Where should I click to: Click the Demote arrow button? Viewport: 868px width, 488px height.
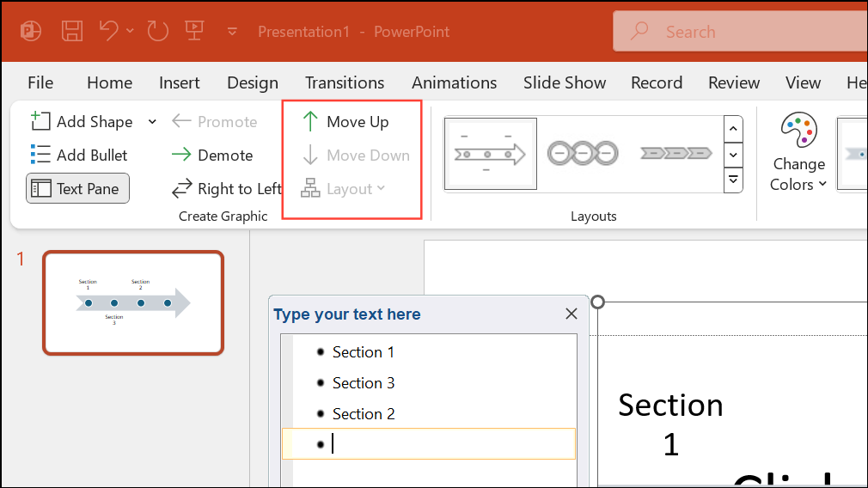coord(212,156)
